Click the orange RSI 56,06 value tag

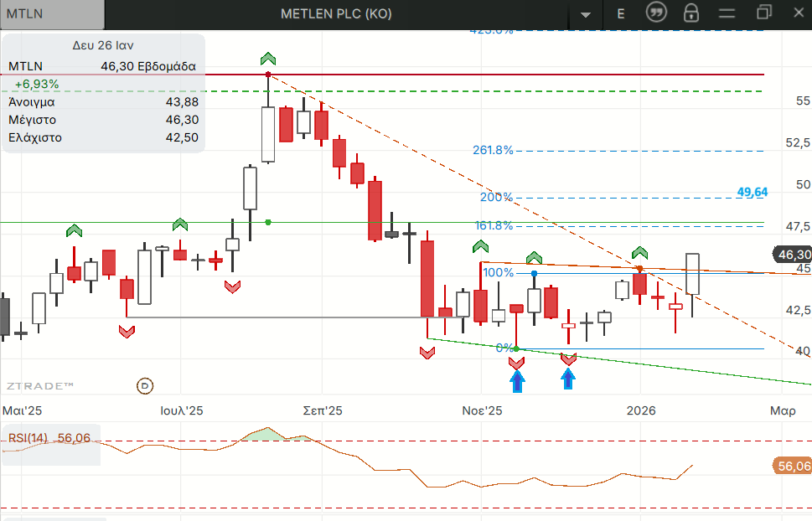(x=793, y=466)
